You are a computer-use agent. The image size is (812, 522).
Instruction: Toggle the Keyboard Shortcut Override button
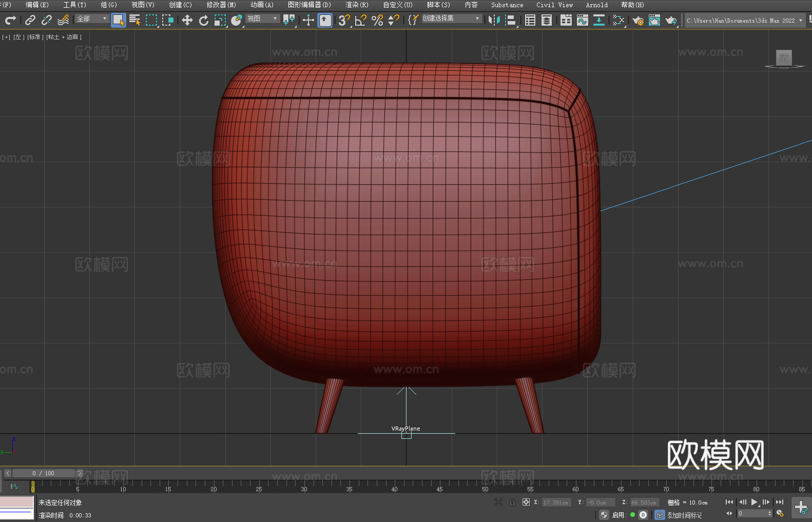click(325, 20)
